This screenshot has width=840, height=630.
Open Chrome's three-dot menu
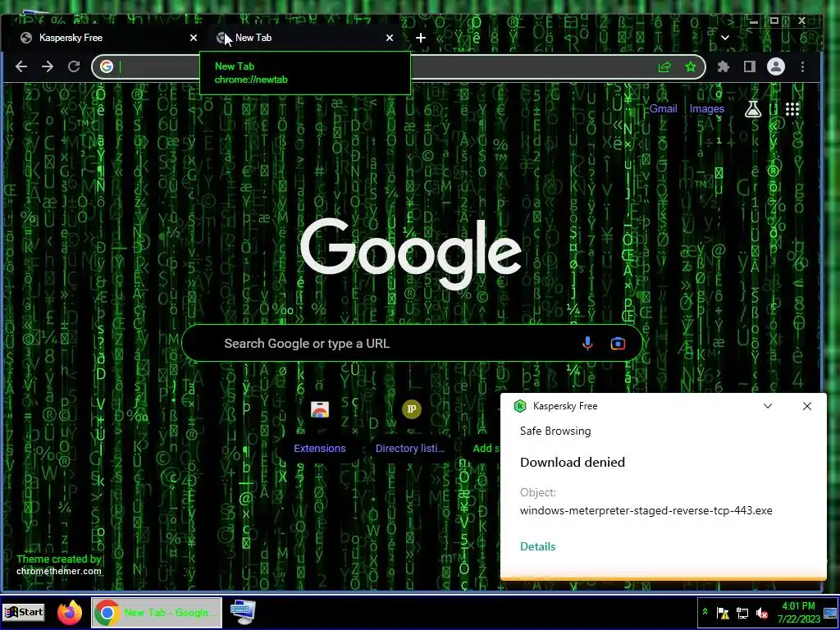(802, 66)
